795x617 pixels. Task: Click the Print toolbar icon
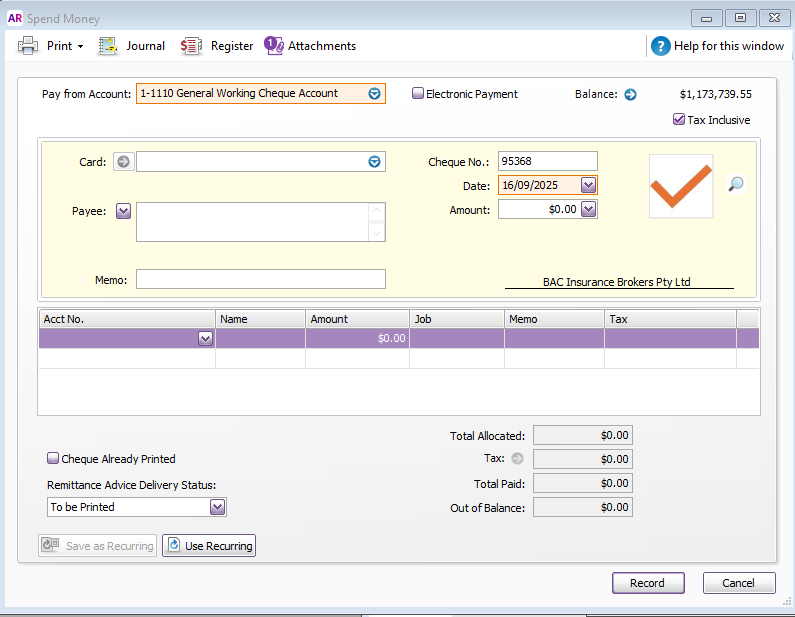pos(28,46)
